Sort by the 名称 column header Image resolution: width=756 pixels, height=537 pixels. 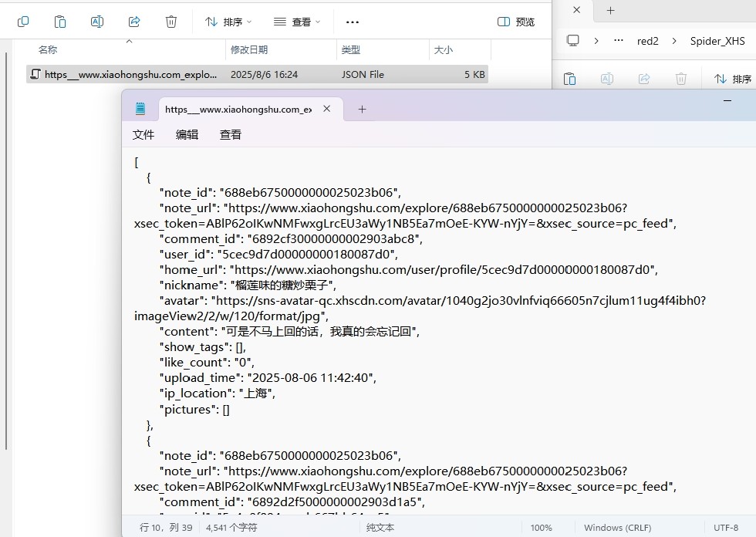48,49
